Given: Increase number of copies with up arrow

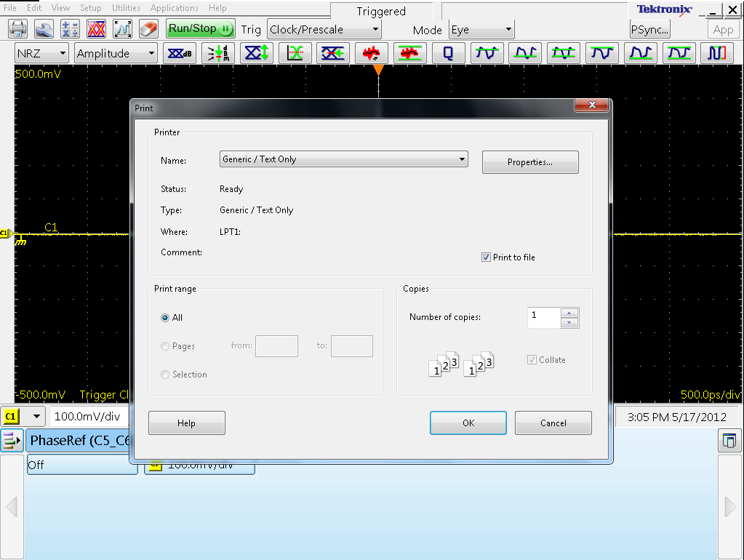Looking at the screenshot, I should [570, 313].
